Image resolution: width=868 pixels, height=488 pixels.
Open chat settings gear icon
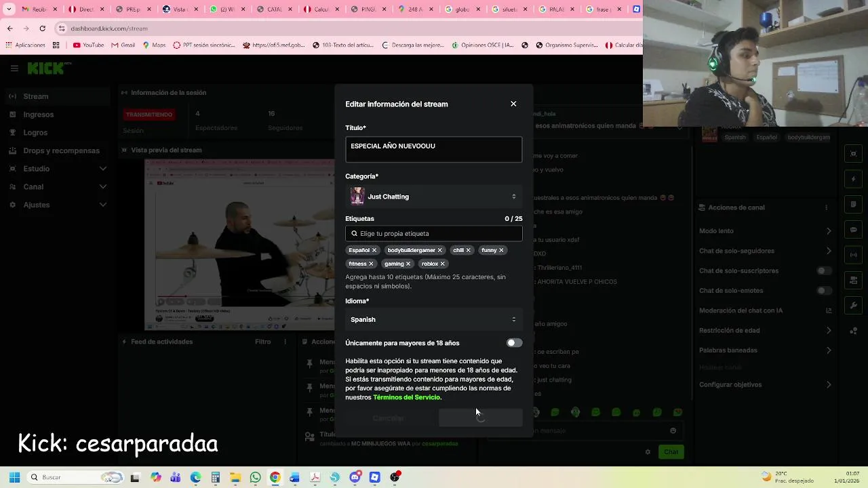point(648,452)
